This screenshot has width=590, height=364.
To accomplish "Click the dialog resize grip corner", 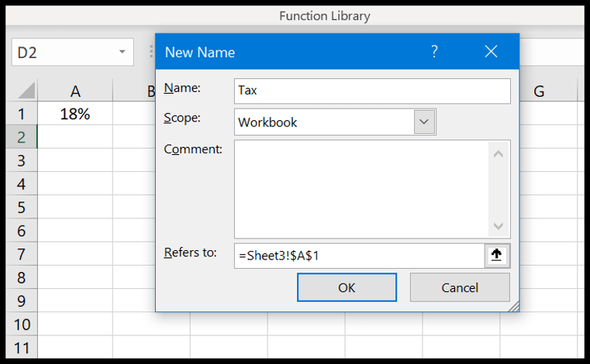I will tap(514, 307).
